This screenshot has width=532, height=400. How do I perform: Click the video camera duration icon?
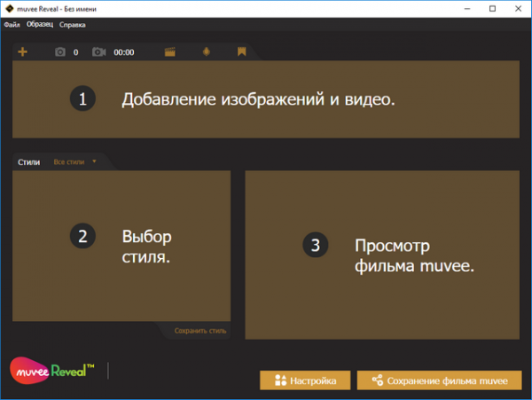pyautogui.click(x=99, y=52)
